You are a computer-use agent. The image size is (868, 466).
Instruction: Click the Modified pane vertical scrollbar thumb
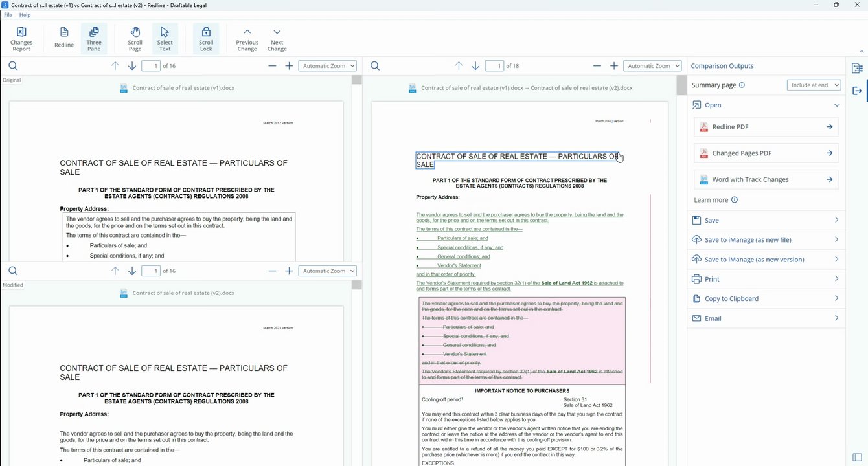click(x=356, y=285)
